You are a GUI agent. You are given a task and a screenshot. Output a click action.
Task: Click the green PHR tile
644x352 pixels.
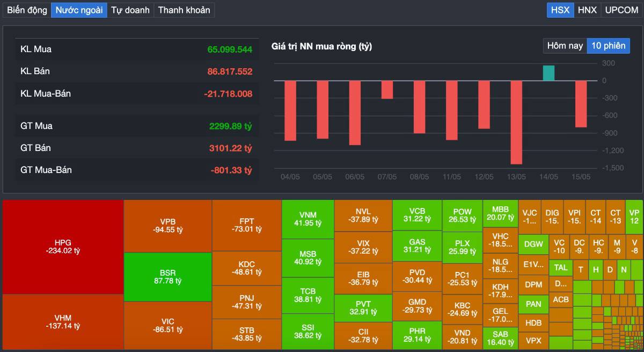coord(417,335)
